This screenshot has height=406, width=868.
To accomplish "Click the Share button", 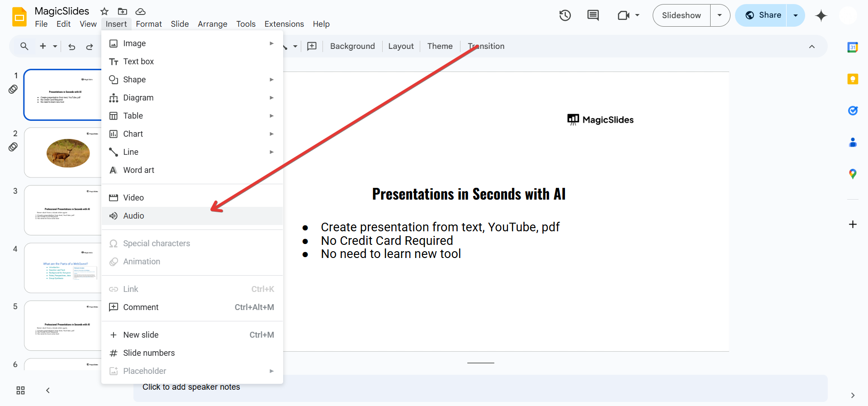I will 761,15.
